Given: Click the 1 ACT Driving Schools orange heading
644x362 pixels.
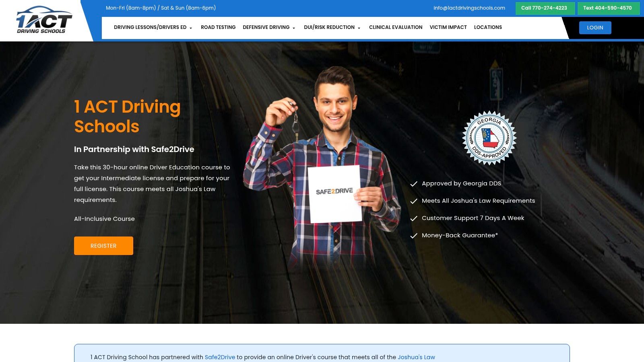Looking at the screenshot, I should [127, 117].
